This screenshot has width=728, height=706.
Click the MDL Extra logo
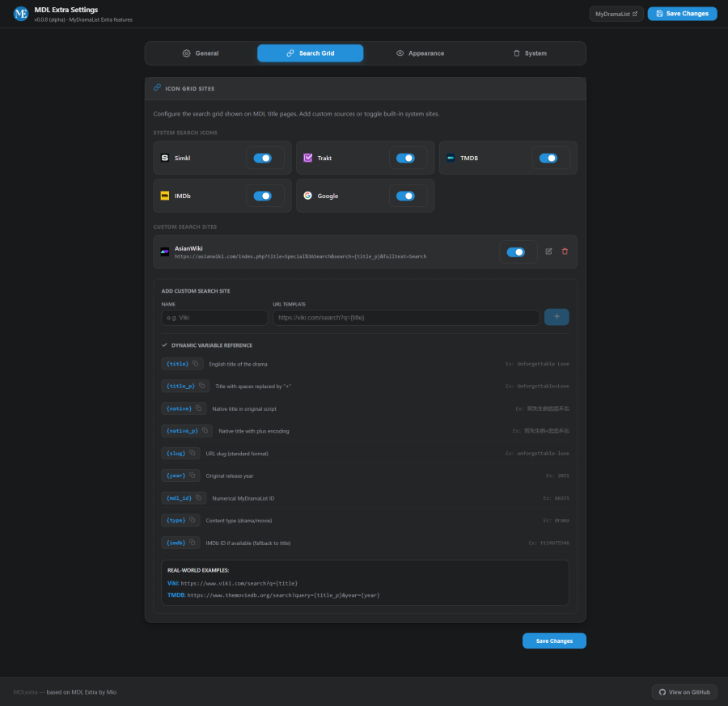tap(20, 13)
